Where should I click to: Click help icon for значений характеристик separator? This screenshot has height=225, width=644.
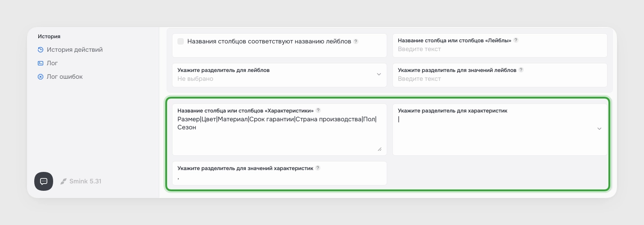pos(317,168)
